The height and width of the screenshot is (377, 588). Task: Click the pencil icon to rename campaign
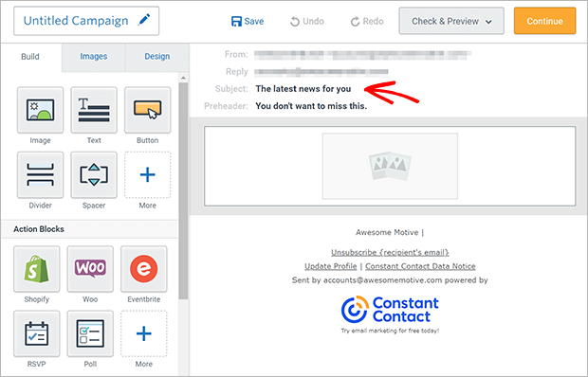coord(144,20)
